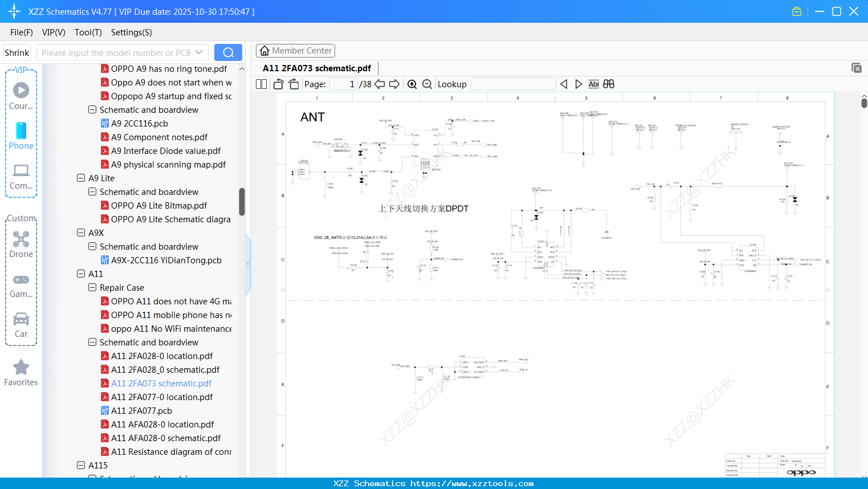Viewport: 868px width, 489px height.
Task: Collapse the A11 Repair Case folder
Action: (x=92, y=288)
